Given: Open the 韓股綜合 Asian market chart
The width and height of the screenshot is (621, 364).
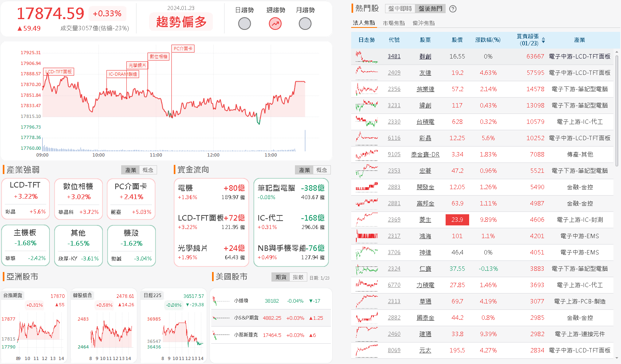Looking at the screenshot, I should (x=103, y=326).
